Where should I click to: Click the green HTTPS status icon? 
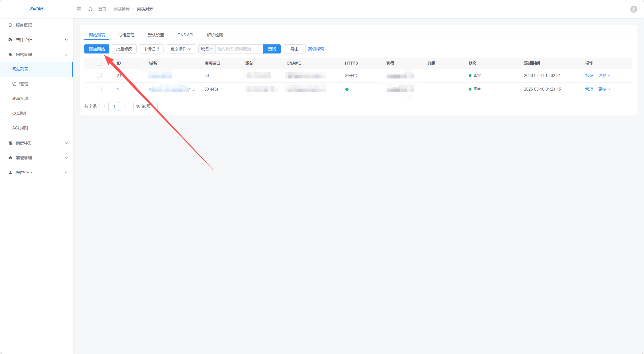347,89
